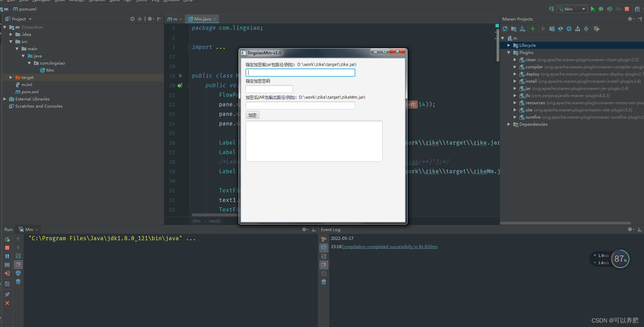
Task: Show Maven dependencies diagram
Action: click(x=578, y=29)
